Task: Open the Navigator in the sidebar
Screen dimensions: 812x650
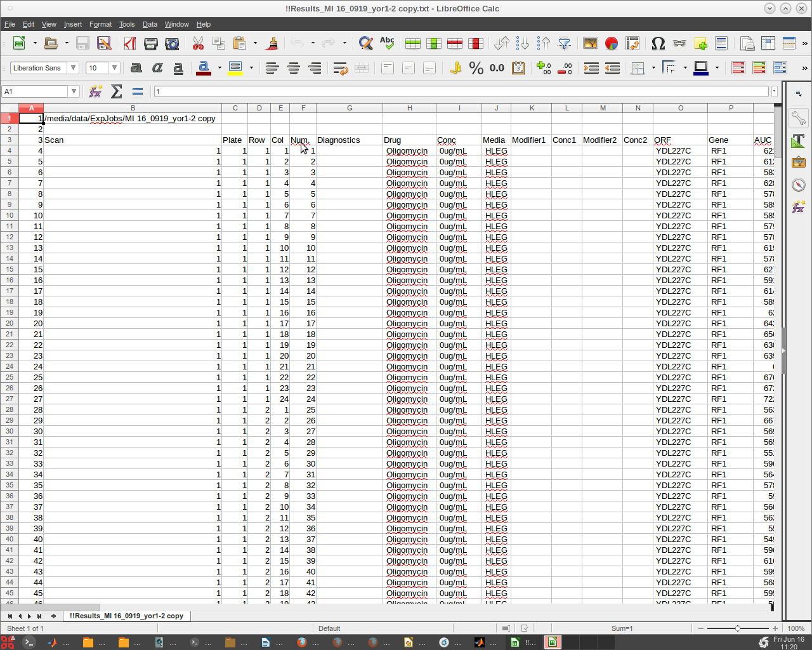Action: tap(798, 185)
